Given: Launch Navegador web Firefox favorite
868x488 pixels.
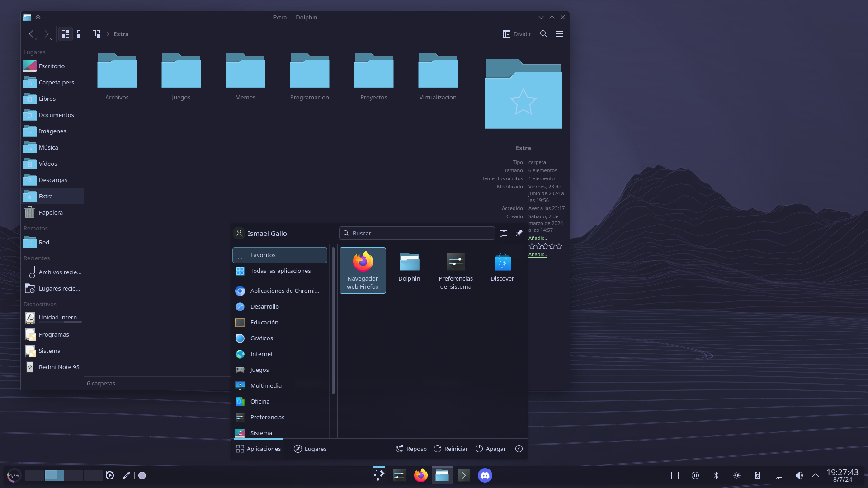Looking at the screenshot, I should tap(363, 270).
